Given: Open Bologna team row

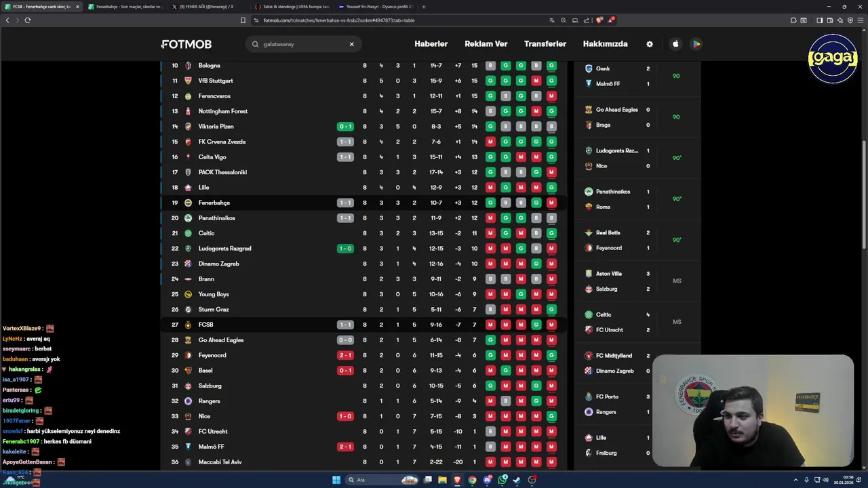Looking at the screenshot, I should pyautogui.click(x=364, y=66).
